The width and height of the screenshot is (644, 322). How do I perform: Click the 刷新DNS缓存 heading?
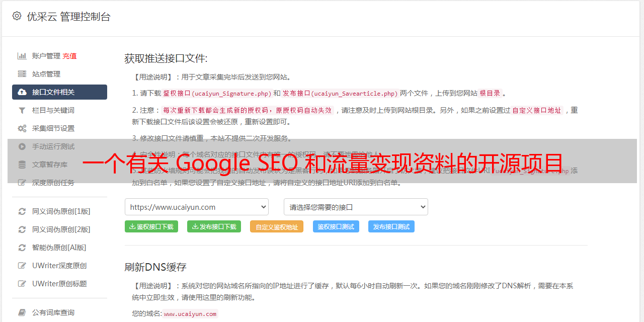pos(155,267)
